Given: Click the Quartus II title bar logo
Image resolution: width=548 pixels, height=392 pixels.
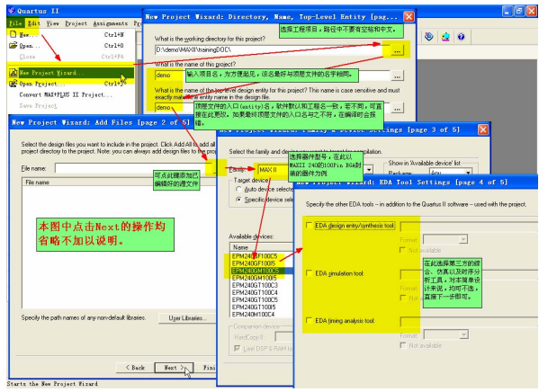Looking at the screenshot, I should tap(12, 11).
